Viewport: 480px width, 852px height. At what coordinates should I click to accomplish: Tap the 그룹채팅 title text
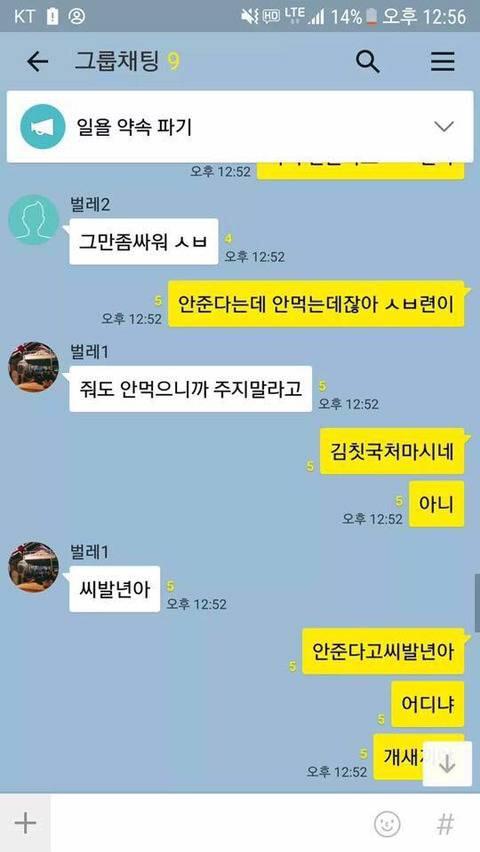[x=116, y=62]
